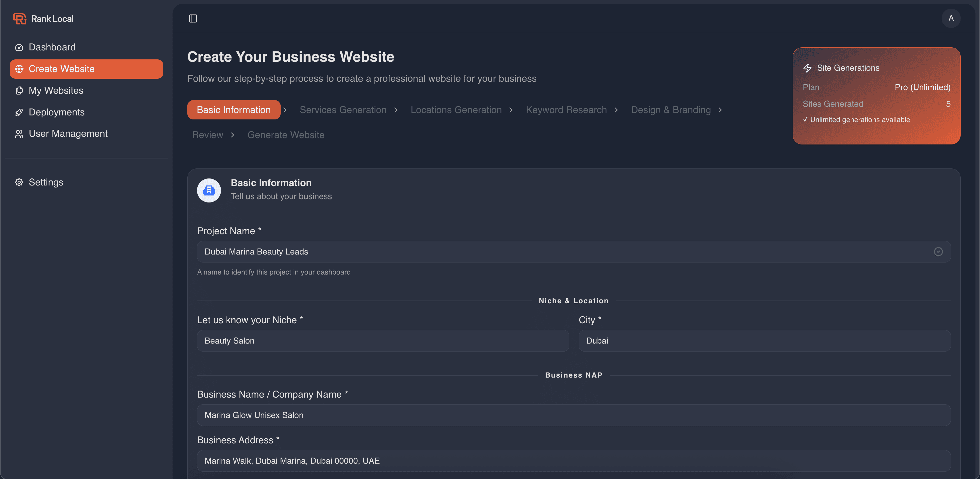The width and height of the screenshot is (980, 479).
Task: Click the blue building icon beside Basic Information
Action: [x=209, y=190]
